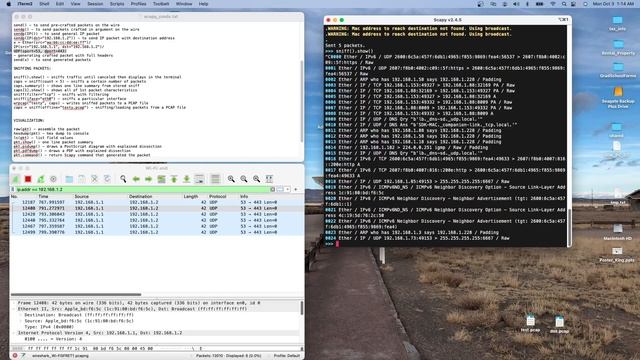Open Spotlight search in the menu bar
The width and height of the screenshot is (640, 360).
click(x=564, y=4)
